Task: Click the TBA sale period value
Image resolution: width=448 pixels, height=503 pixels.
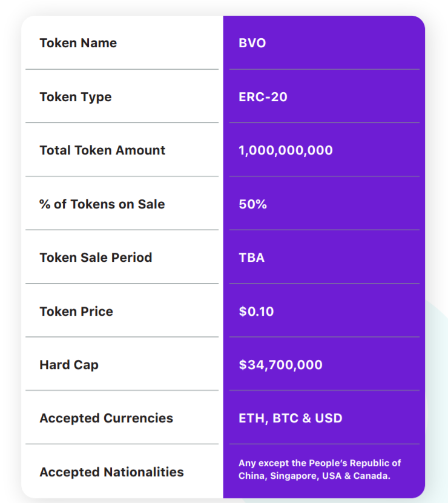Action: [252, 258]
